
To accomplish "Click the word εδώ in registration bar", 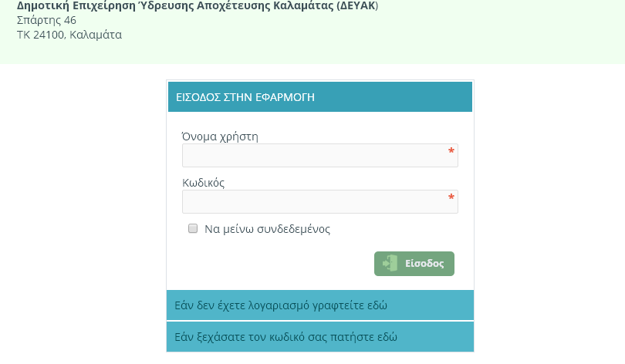I will [377, 305].
